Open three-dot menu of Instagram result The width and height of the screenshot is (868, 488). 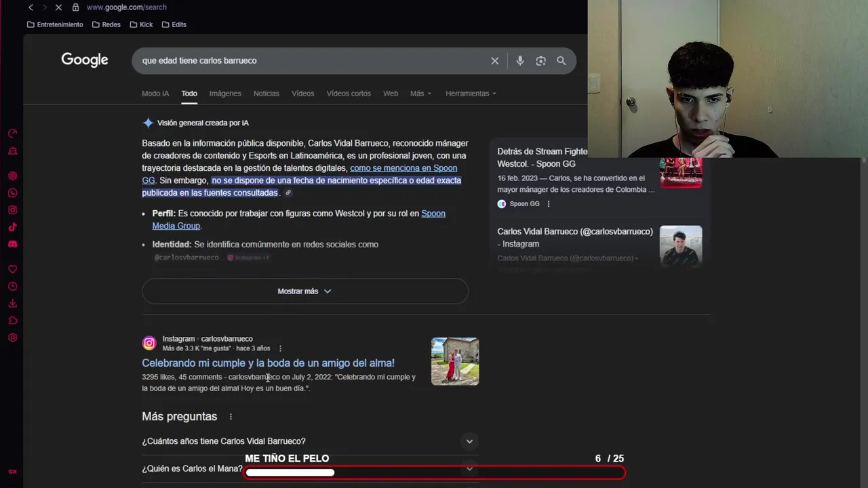280,348
